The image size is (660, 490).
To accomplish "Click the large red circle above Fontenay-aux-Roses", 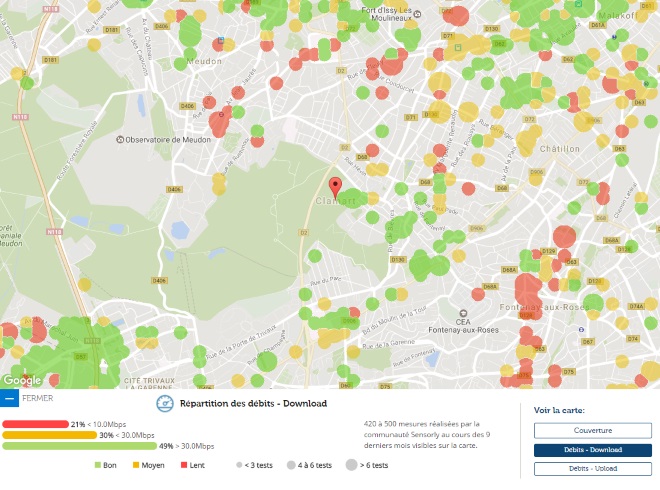I will click(564, 238).
